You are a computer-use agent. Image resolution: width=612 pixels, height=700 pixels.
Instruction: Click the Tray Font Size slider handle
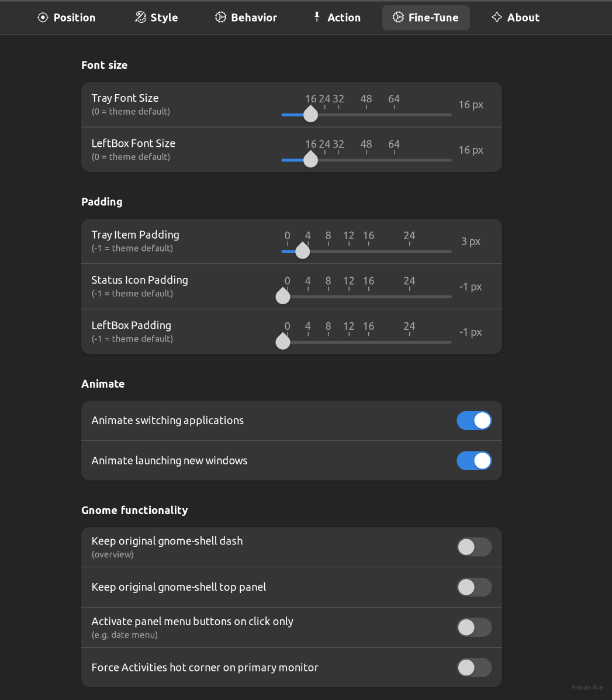[x=311, y=115]
